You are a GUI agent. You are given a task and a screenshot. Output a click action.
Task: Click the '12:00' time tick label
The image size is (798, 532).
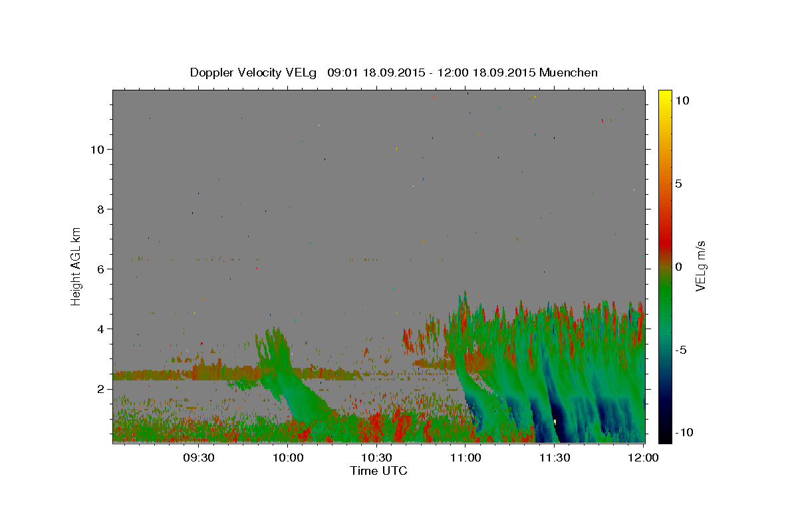click(642, 458)
